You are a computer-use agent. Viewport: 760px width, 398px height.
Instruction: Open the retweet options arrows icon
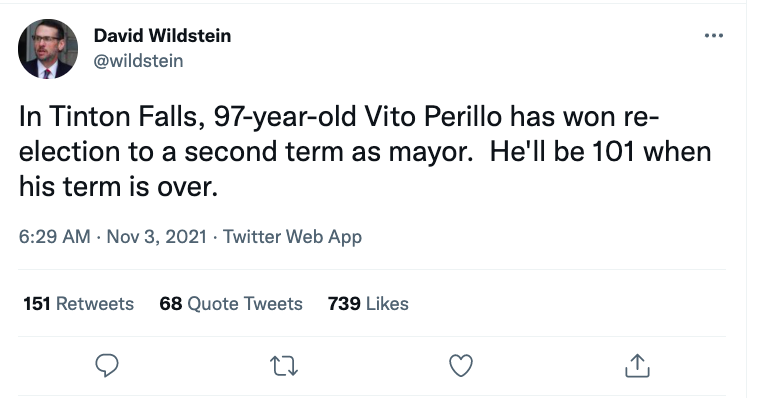point(284,366)
